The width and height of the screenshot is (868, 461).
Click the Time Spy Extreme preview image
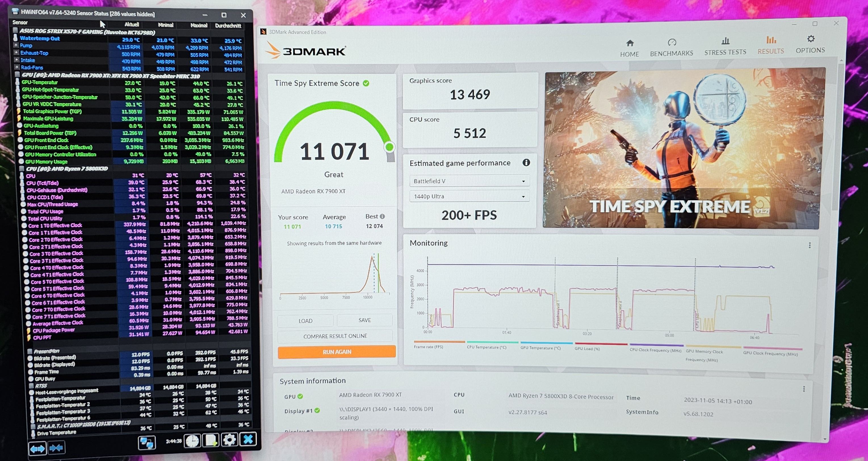click(x=684, y=148)
